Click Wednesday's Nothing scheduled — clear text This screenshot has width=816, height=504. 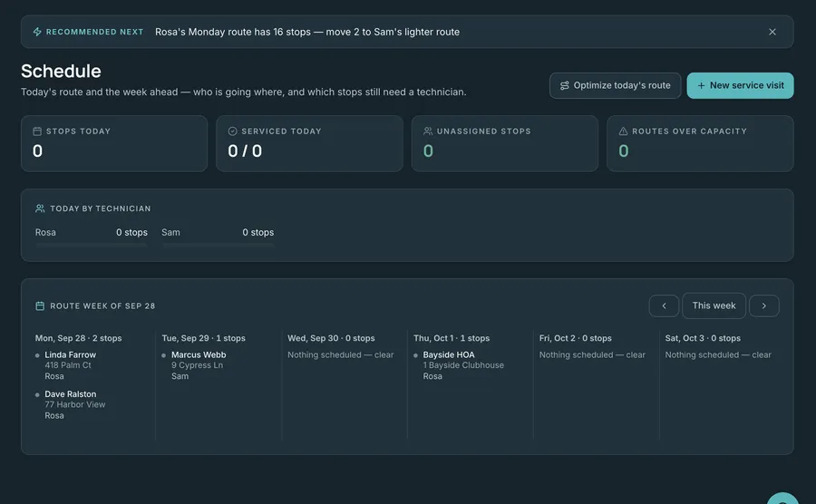[x=340, y=354]
